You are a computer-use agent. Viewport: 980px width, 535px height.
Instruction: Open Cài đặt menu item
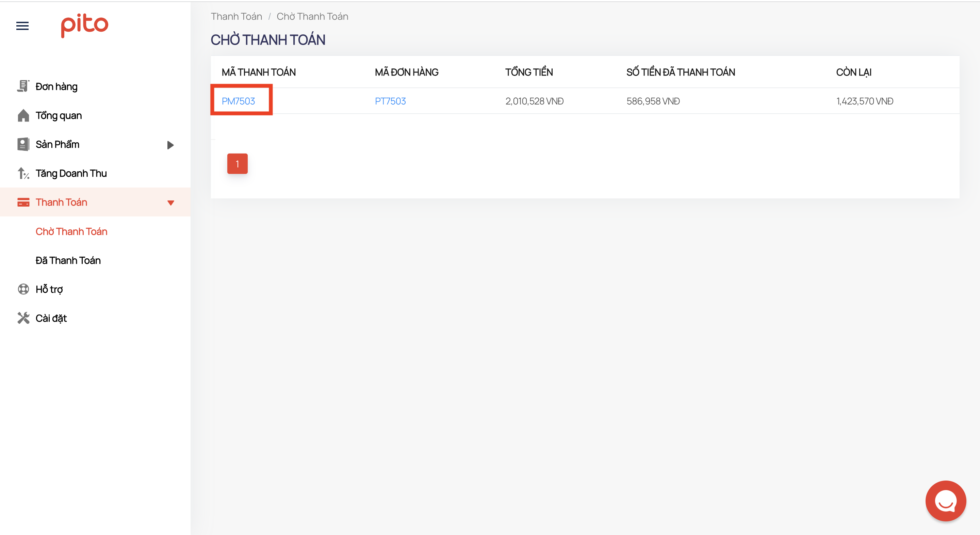tap(51, 318)
